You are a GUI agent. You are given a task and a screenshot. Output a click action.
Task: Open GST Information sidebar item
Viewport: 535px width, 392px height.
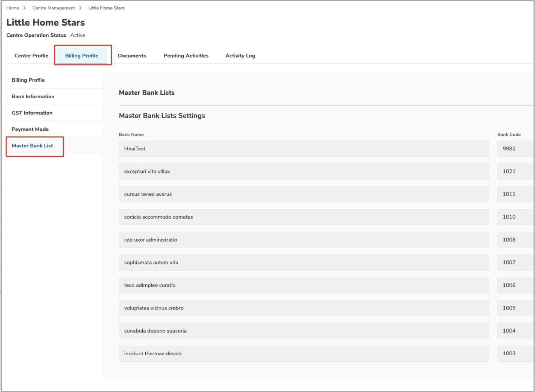coord(32,113)
